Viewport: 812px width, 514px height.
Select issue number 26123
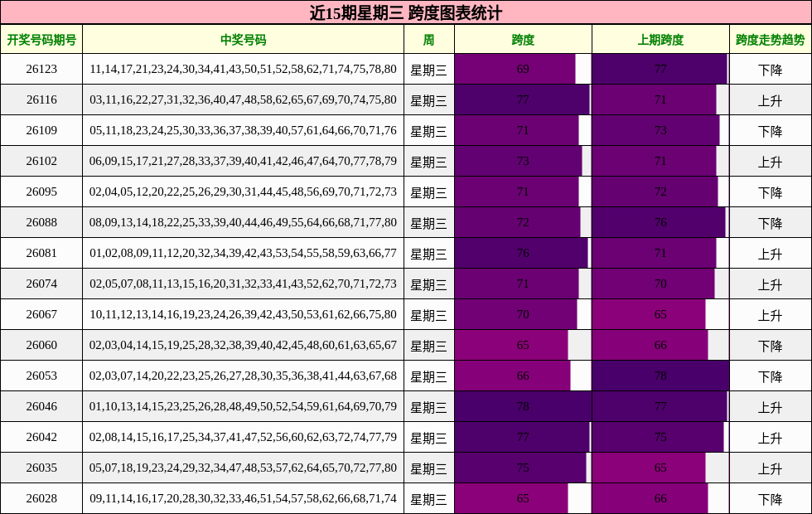tap(41, 69)
